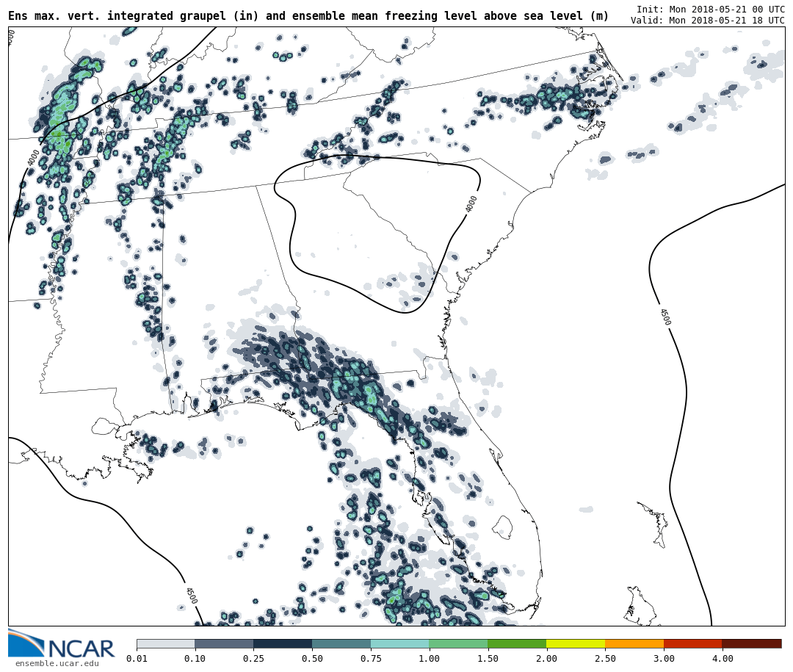Click the NCAR logo
The width and height of the screenshot is (793, 672).
click(x=62, y=645)
